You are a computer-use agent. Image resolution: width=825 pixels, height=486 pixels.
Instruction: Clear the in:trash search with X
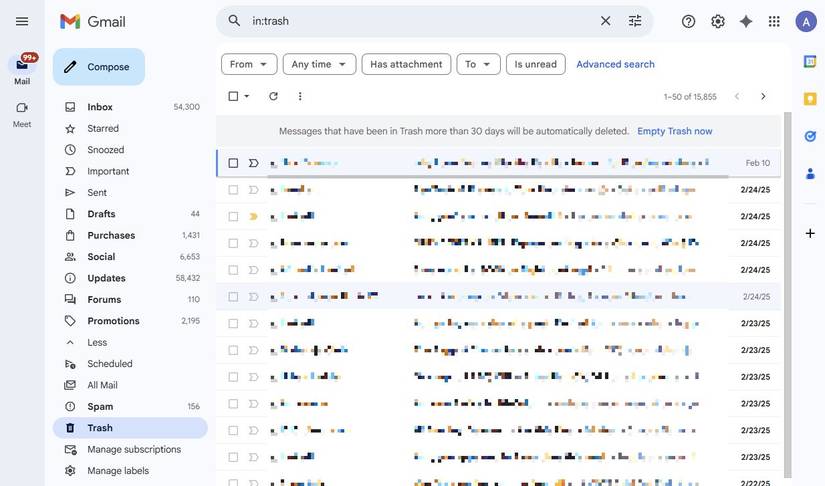pyautogui.click(x=606, y=21)
